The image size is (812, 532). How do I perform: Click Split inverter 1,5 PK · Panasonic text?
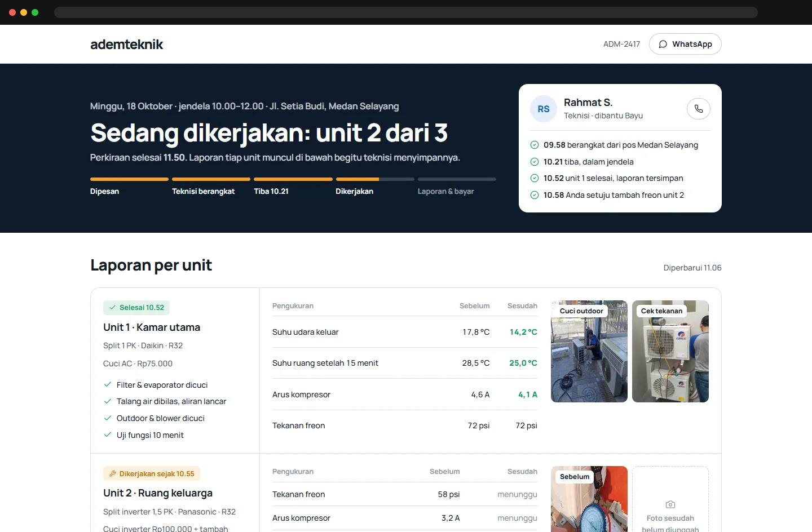click(x=169, y=512)
